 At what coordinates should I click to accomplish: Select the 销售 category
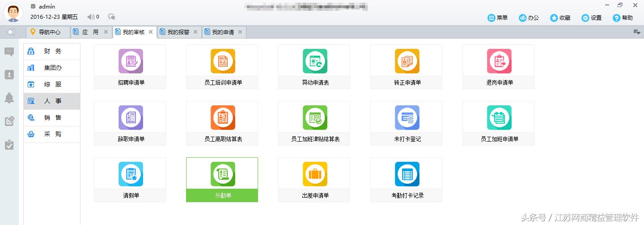(52, 118)
